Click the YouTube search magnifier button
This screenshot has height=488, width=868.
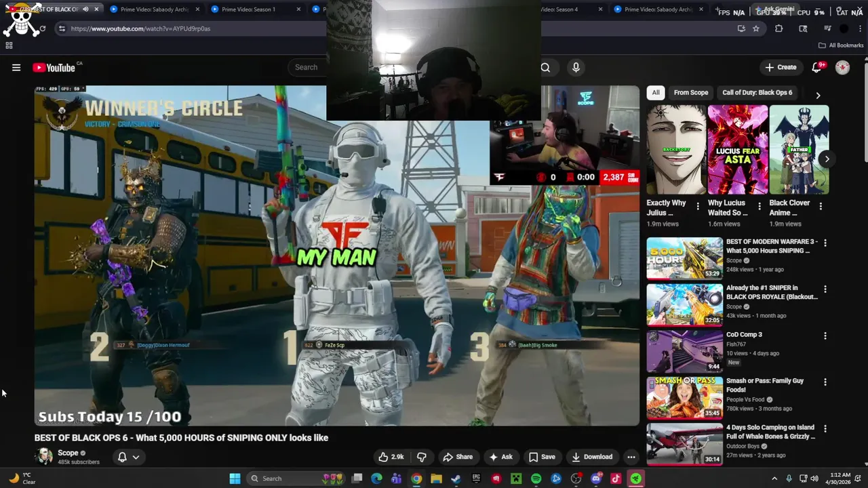click(x=545, y=67)
